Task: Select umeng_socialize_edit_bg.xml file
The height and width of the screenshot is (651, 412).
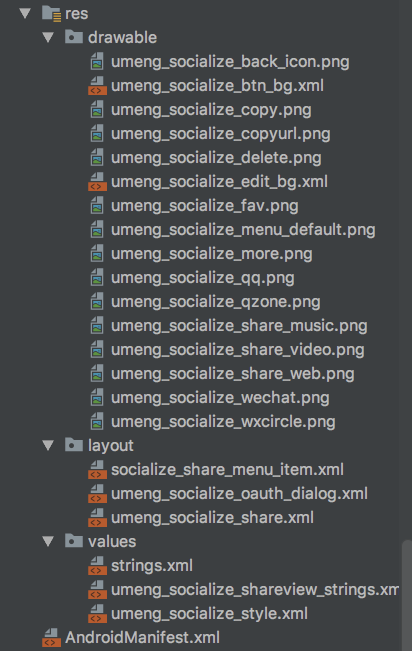Action: [x=219, y=181]
